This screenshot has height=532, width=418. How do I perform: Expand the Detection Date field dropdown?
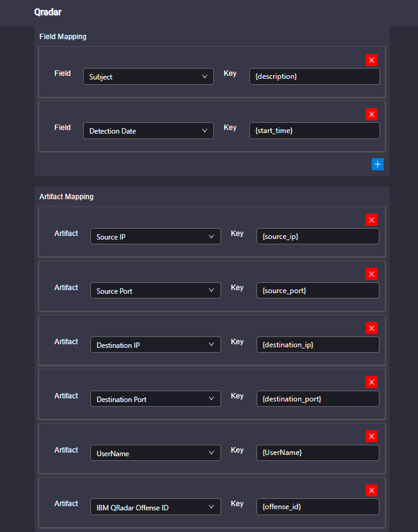pyautogui.click(x=148, y=131)
